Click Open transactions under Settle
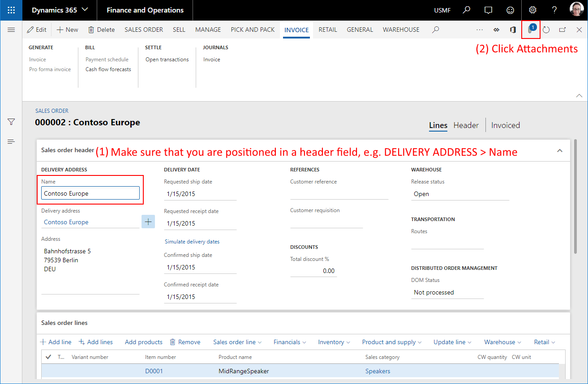Image resolution: width=588 pixels, height=384 pixels. [x=167, y=60]
